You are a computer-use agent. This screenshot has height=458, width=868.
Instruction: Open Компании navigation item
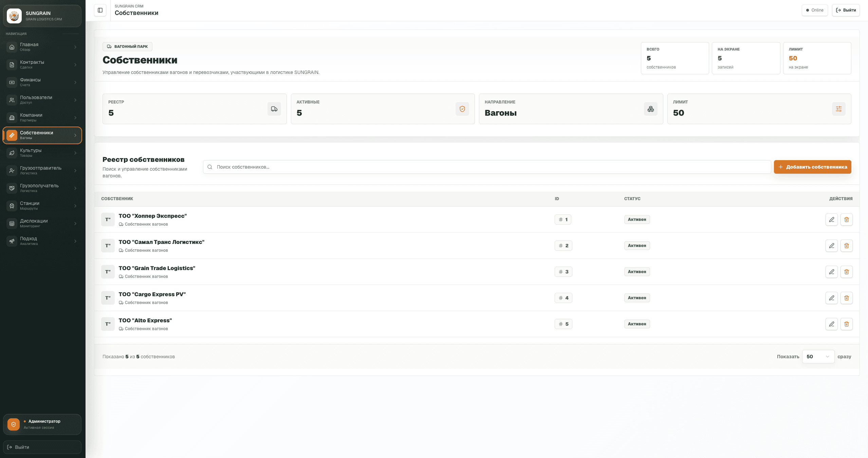pos(42,118)
